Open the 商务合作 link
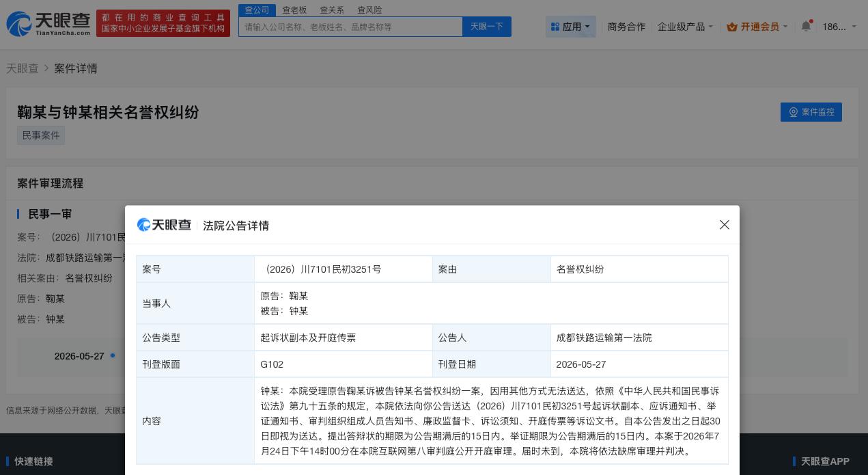868x475 pixels. pyautogui.click(x=626, y=27)
